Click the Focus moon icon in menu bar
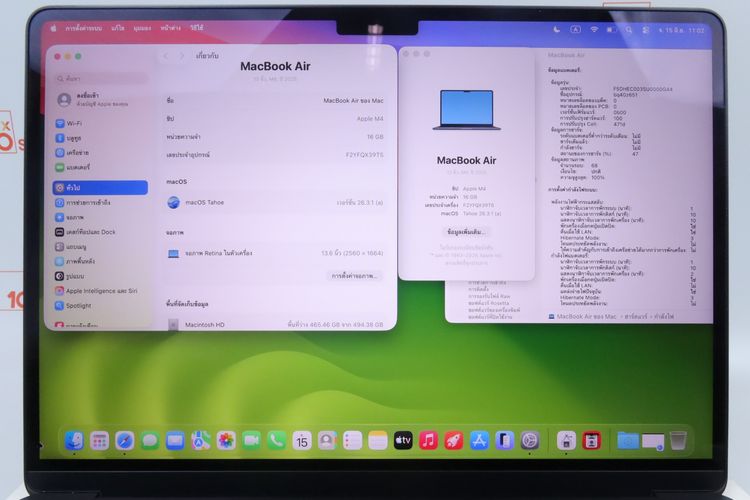Image resolution: width=750 pixels, height=500 pixels. tap(557, 30)
